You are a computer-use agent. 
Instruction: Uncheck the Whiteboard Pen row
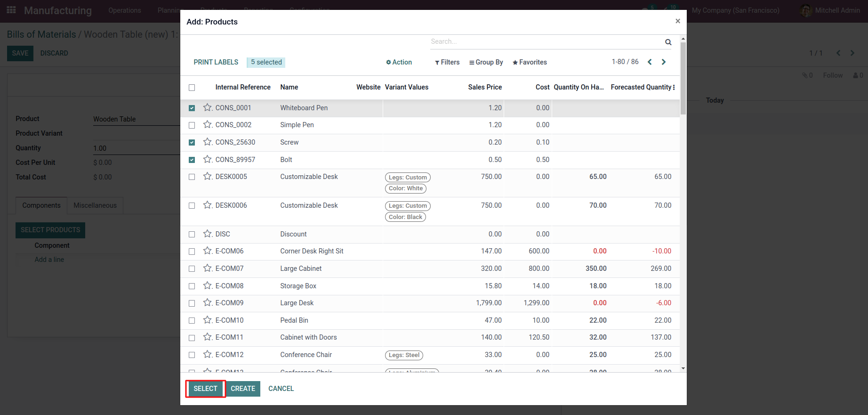[192, 108]
